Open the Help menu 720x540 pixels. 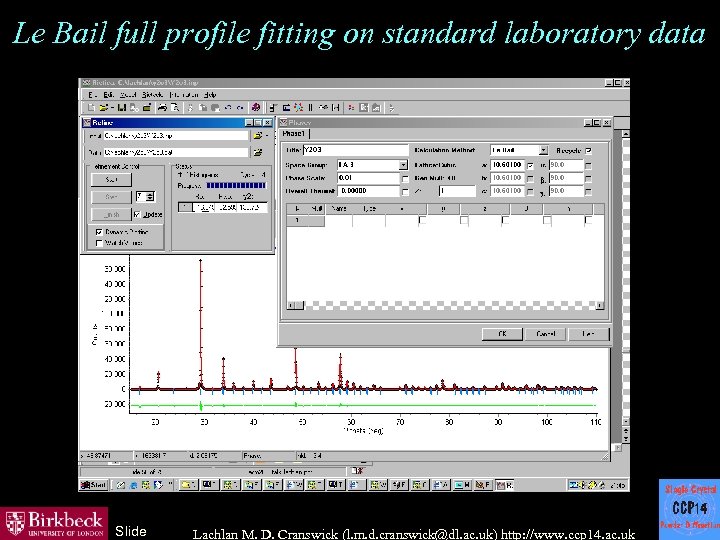210,95
